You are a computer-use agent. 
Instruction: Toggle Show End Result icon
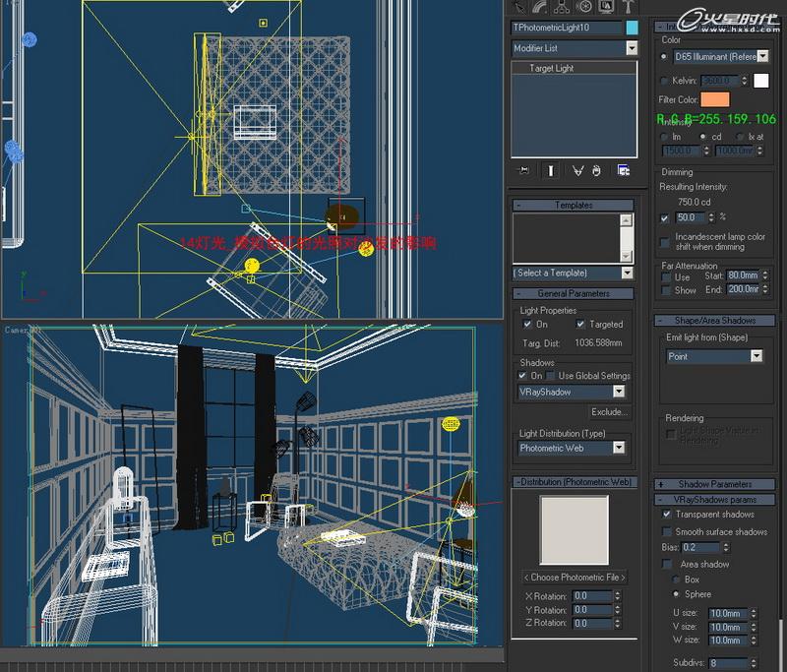point(551,170)
